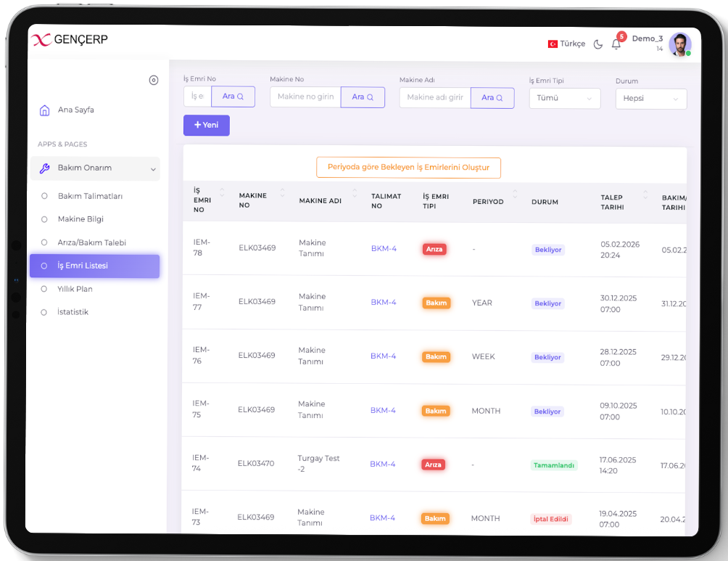This screenshot has width=728, height=561.
Task: Open BKM-4 link in IEM-78 row
Action: (x=384, y=249)
